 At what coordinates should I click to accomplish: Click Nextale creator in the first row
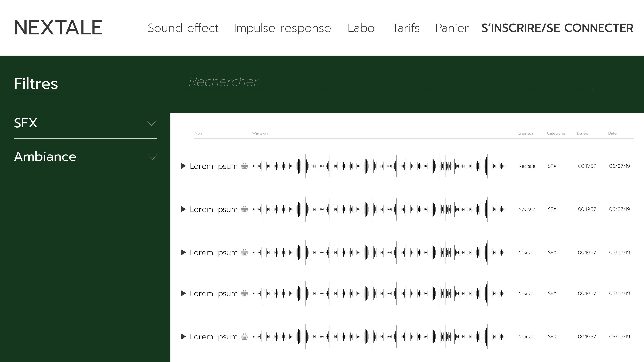(527, 166)
